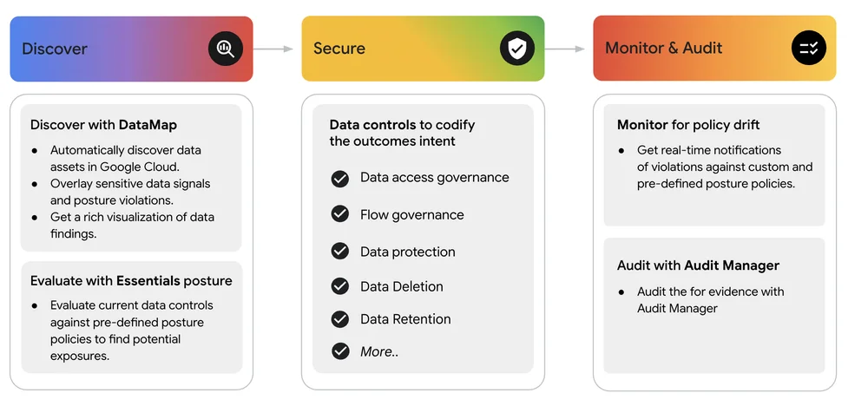The image size is (868, 406).
Task: Click checkmark beside Data protection
Action: click(340, 251)
